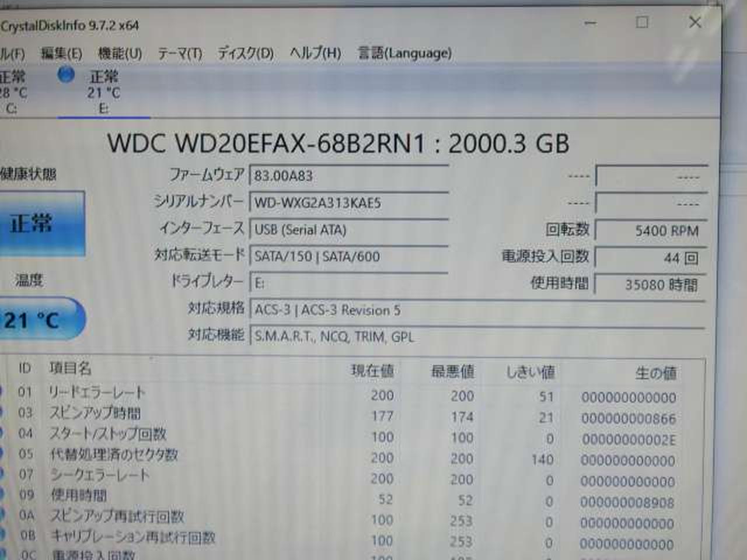Click the drive letter field E:
Viewport: 747px width, 560px height.
[348, 283]
